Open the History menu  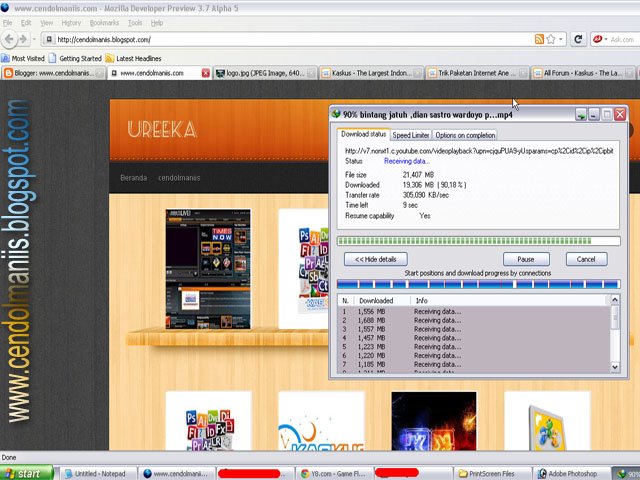[x=71, y=23]
